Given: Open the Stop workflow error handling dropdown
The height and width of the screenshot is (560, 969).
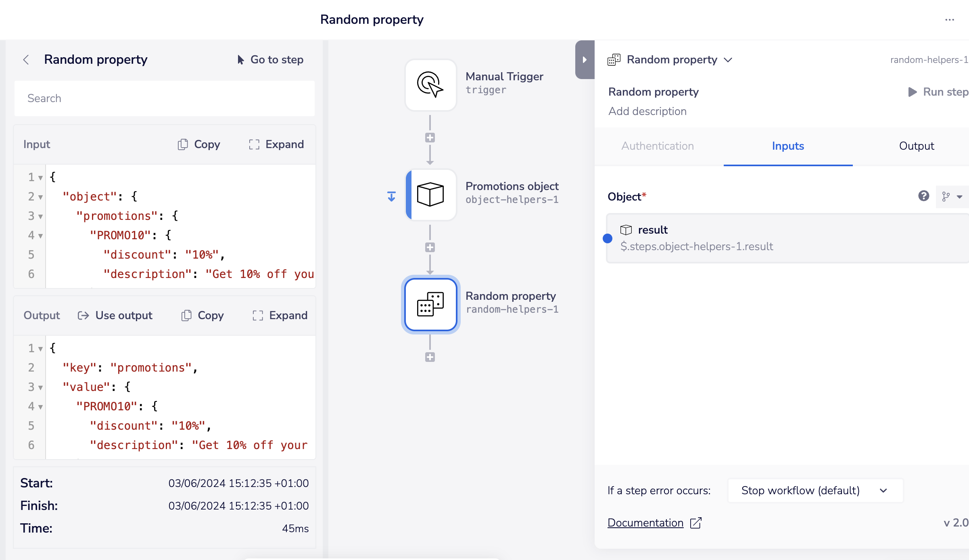Looking at the screenshot, I should pos(815,491).
